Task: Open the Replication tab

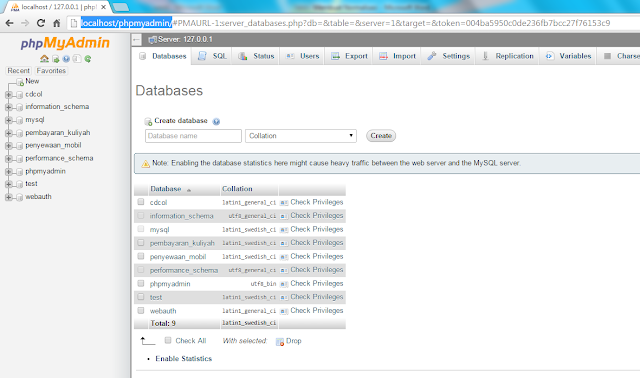Action: click(x=508, y=56)
